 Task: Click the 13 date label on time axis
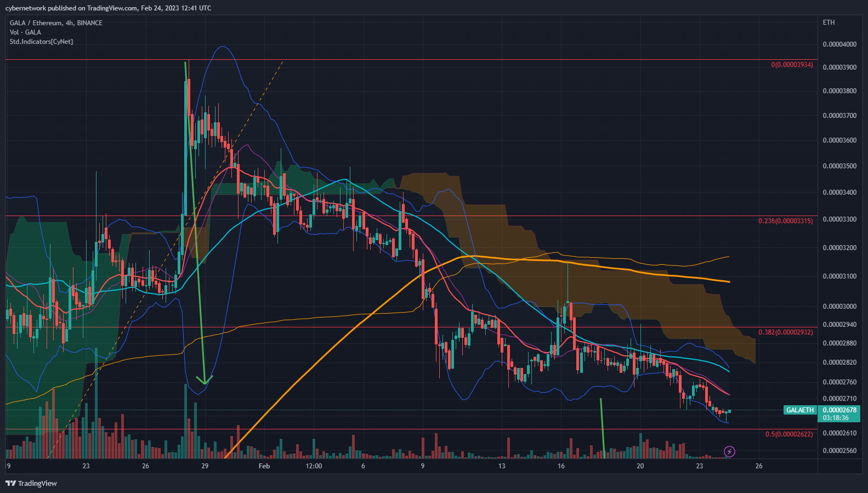click(x=502, y=466)
